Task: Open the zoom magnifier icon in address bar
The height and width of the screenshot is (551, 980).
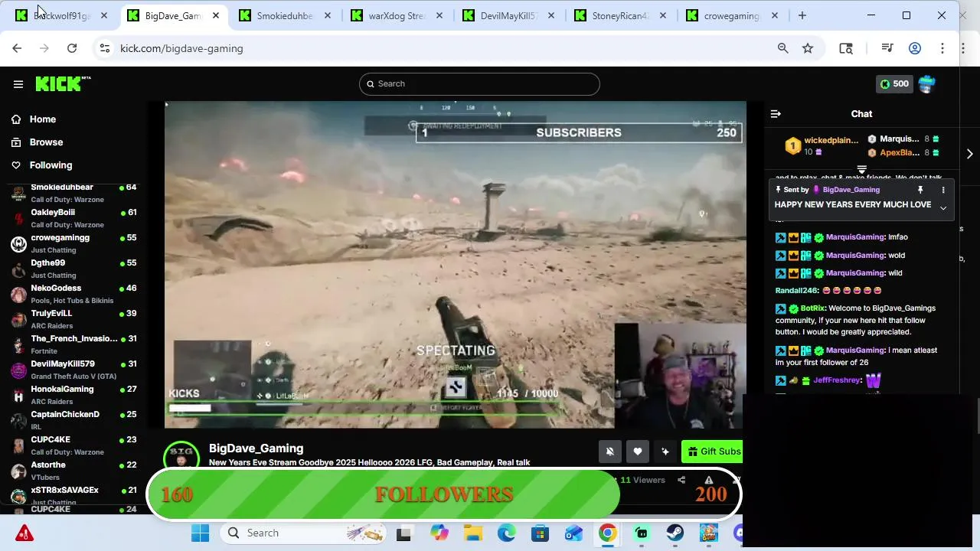Action: pyautogui.click(x=782, y=48)
